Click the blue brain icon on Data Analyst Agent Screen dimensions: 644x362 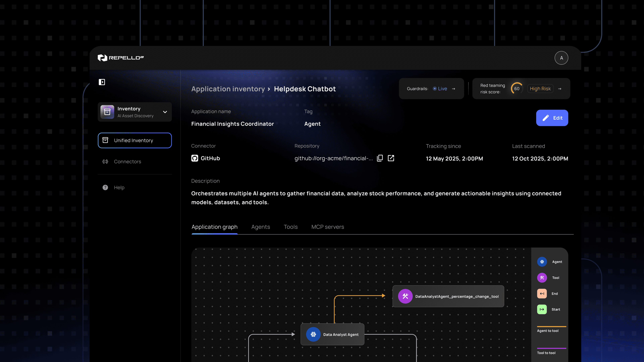[x=313, y=335]
